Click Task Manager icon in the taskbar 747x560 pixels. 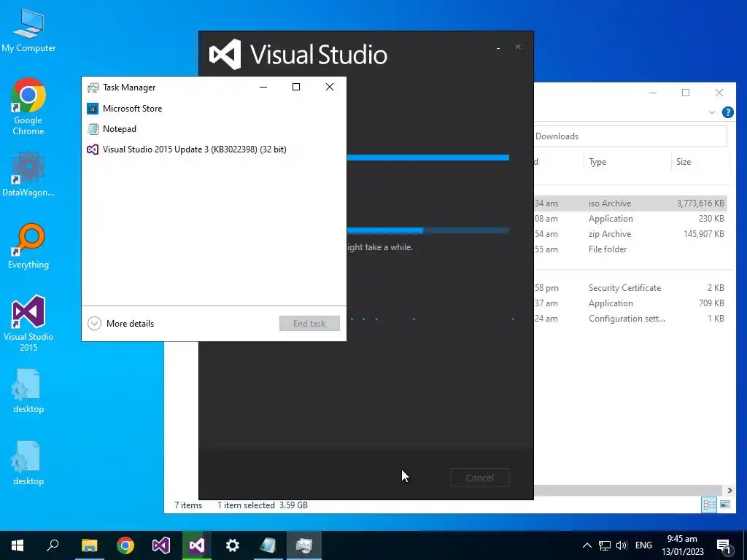click(304, 545)
